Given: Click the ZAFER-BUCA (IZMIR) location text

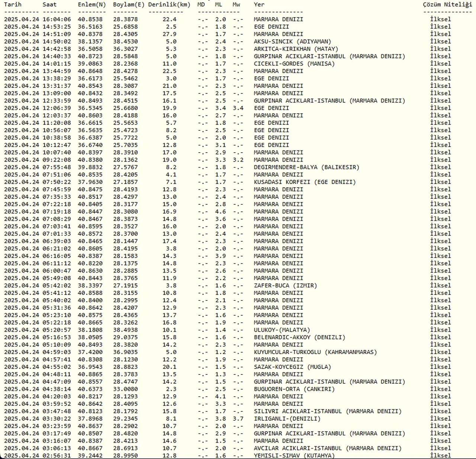Looking at the screenshot, I should [x=285, y=286].
